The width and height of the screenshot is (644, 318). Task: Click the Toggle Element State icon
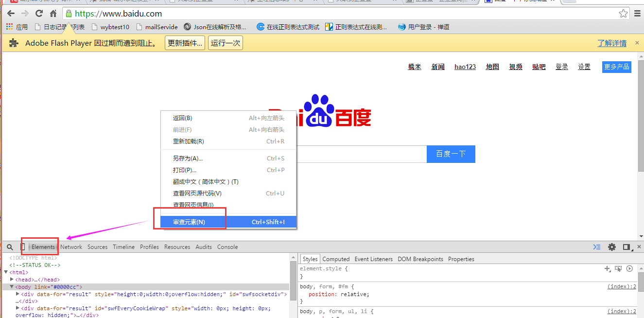point(618,268)
